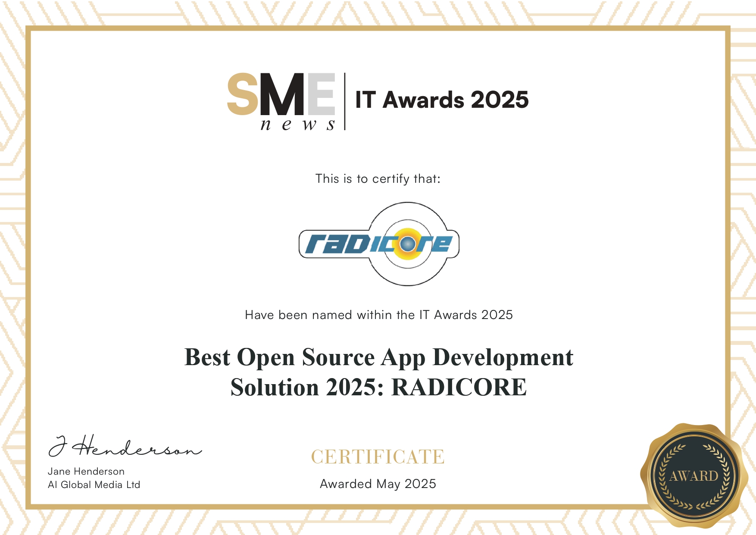The height and width of the screenshot is (535, 756).
Task: Click the gold inner border frame
Action: (378, 27)
